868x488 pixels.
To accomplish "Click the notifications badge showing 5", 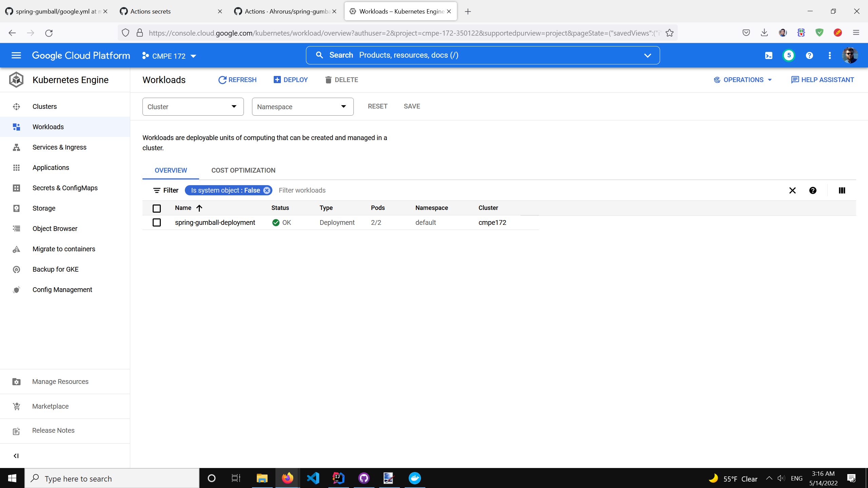I will click(x=789, y=56).
